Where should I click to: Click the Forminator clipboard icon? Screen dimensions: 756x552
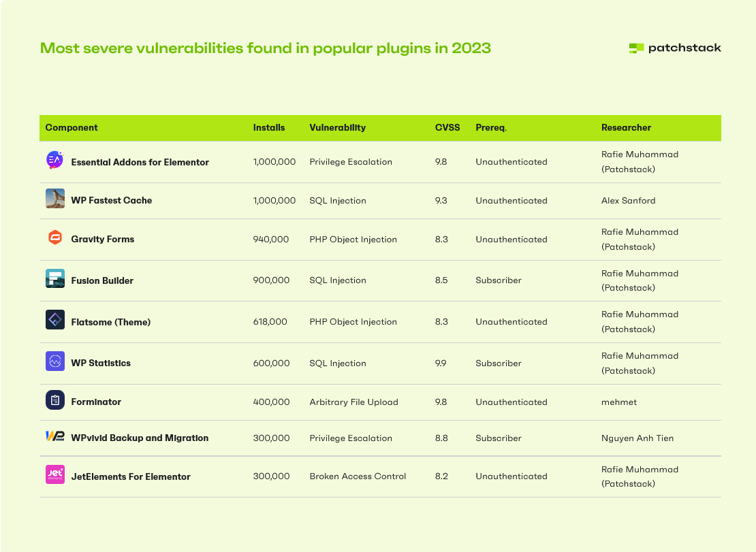(x=55, y=400)
